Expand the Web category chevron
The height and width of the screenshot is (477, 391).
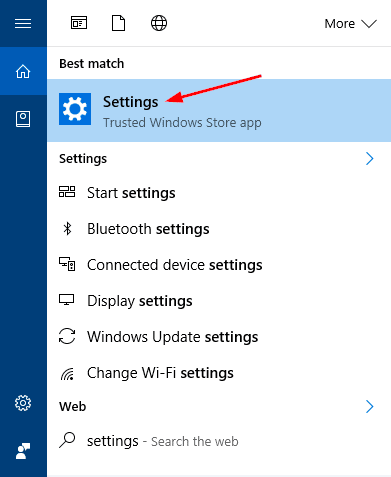pyautogui.click(x=369, y=407)
